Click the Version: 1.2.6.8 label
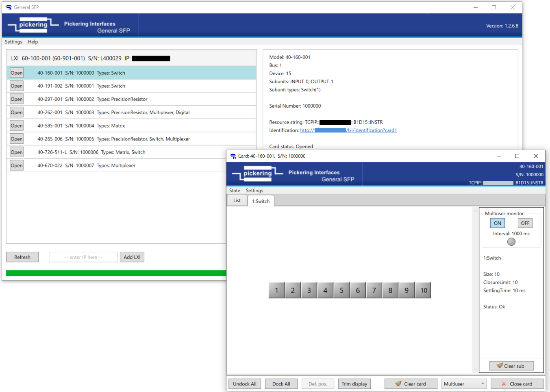Screen dimensions: 550x392 [x=502, y=26]
